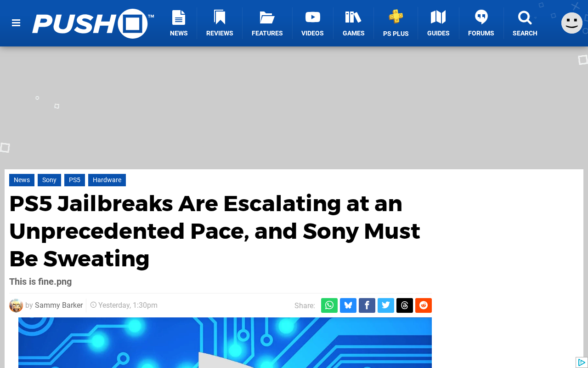Open the article's circuit board hero image
588x368 pixels.
pyautogui.click(x=225, y=343)
